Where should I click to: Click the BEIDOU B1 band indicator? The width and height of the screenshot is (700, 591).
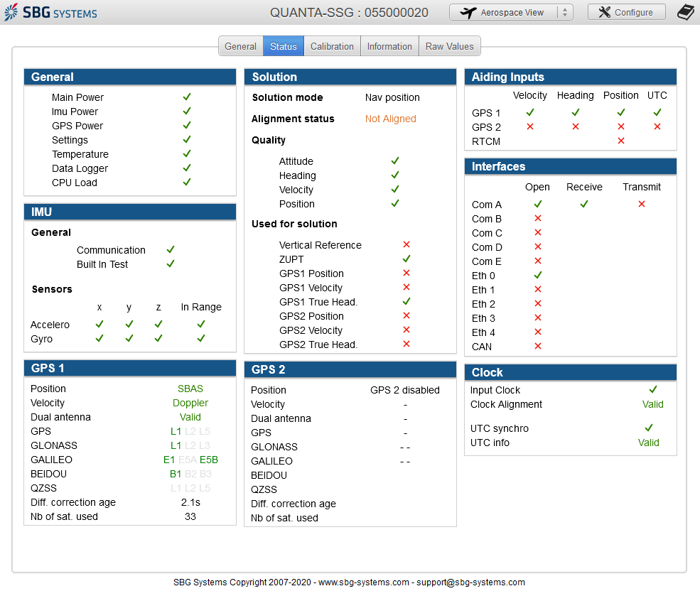(176, 474)
